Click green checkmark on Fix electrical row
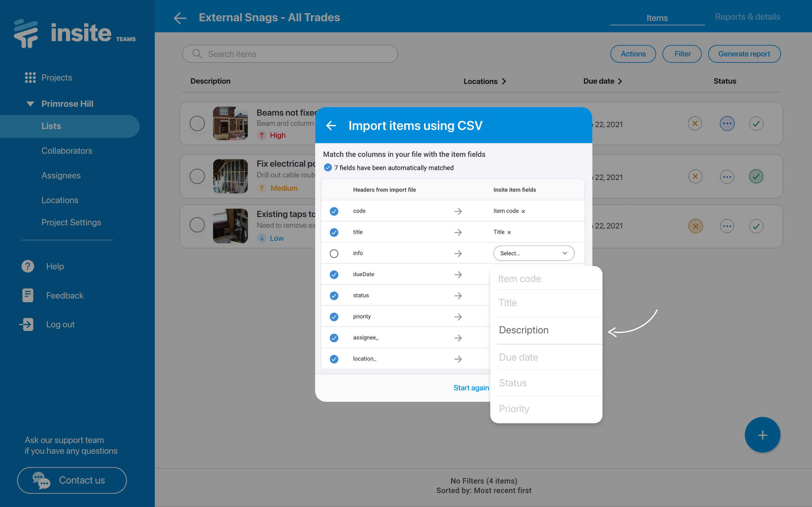The image size is (812, 507). click(x=756, y=176)
